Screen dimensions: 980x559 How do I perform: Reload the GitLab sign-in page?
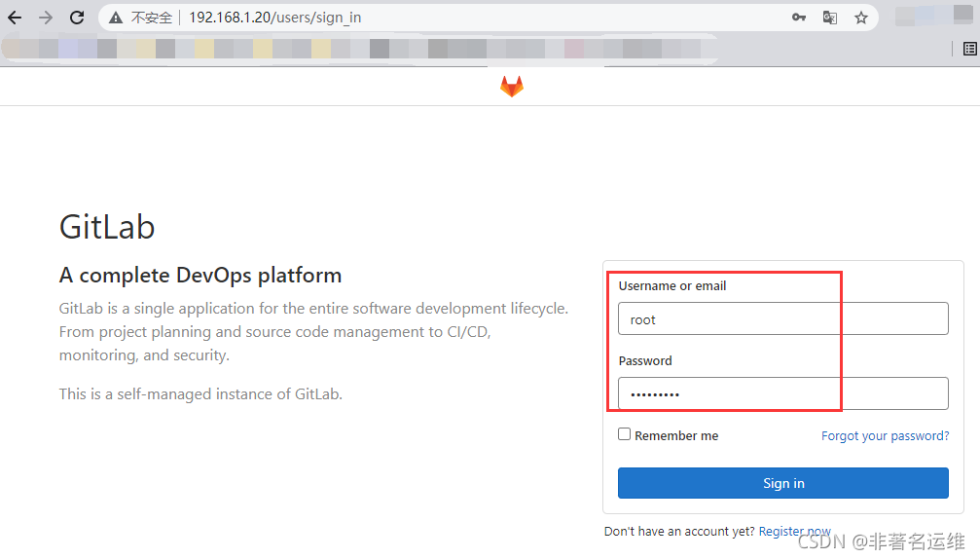click(77, 18)
